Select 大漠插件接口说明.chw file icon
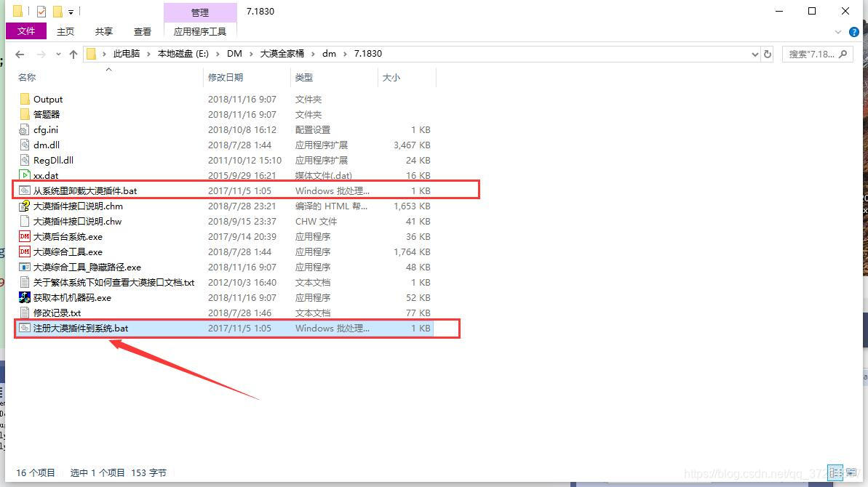 point(24,221)
